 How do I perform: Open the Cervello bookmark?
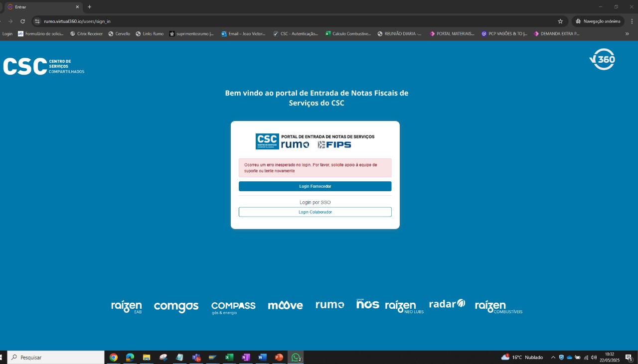[x=119, y=34]
